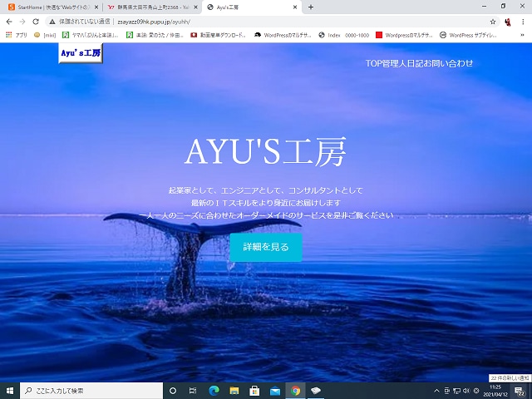The image size is (532, 399).
Task: Click the white drive icon on taskbar
Action: [x=316, y=391]
